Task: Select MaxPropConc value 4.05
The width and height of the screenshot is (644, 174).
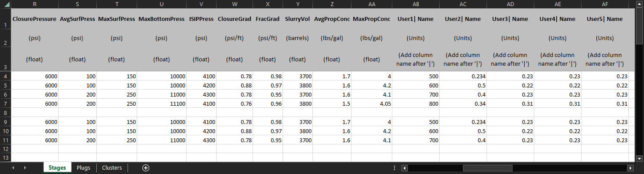Action: coord(371,104)
